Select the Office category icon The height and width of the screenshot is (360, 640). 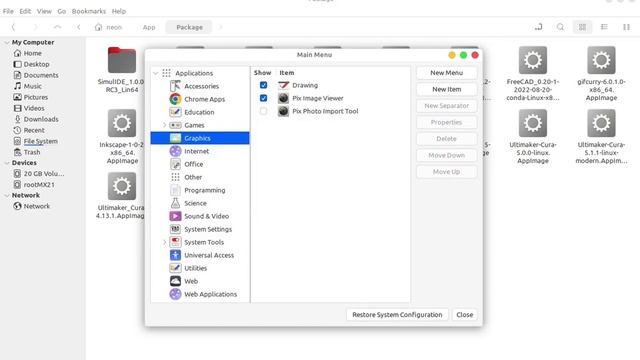click(x=175, y=164)
